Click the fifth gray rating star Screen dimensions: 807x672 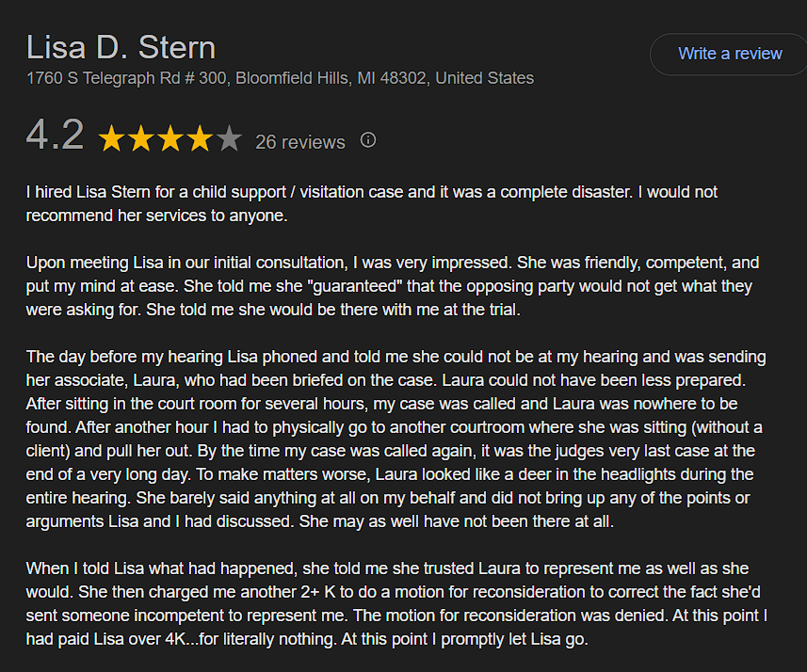click(229, 140)
